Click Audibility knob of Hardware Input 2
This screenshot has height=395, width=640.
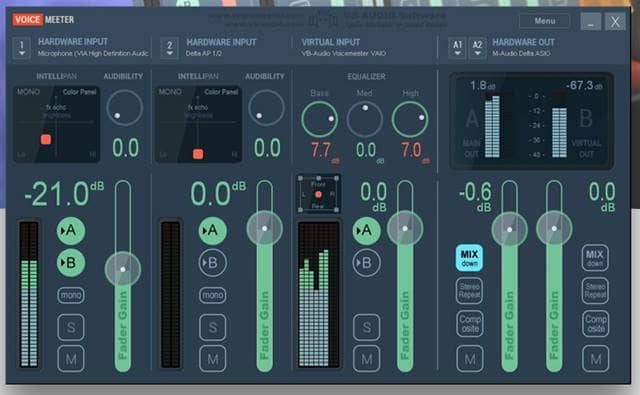tap(266, 108)
